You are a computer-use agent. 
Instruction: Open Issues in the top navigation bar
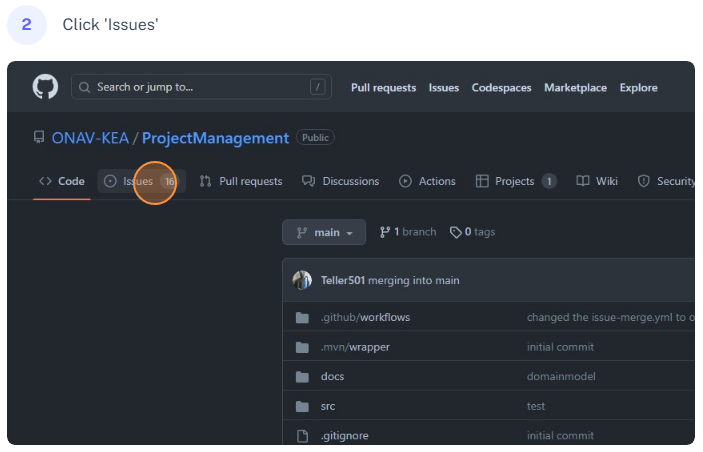click(443, 87)
